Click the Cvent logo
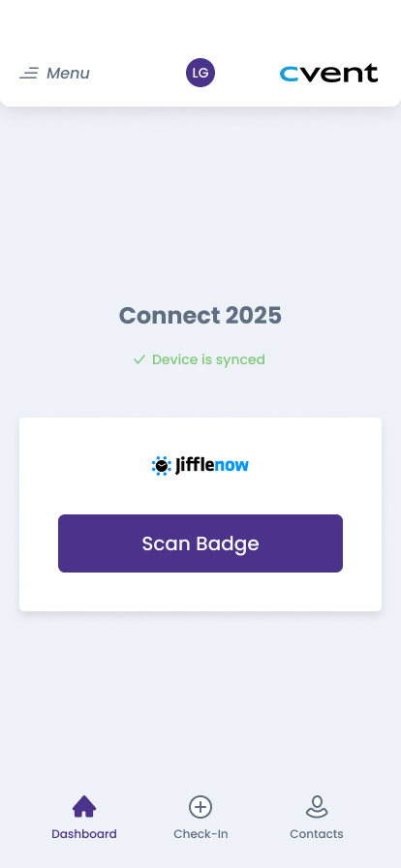The image size is (401, 868). pyautogui.click(x=328, y=73)
